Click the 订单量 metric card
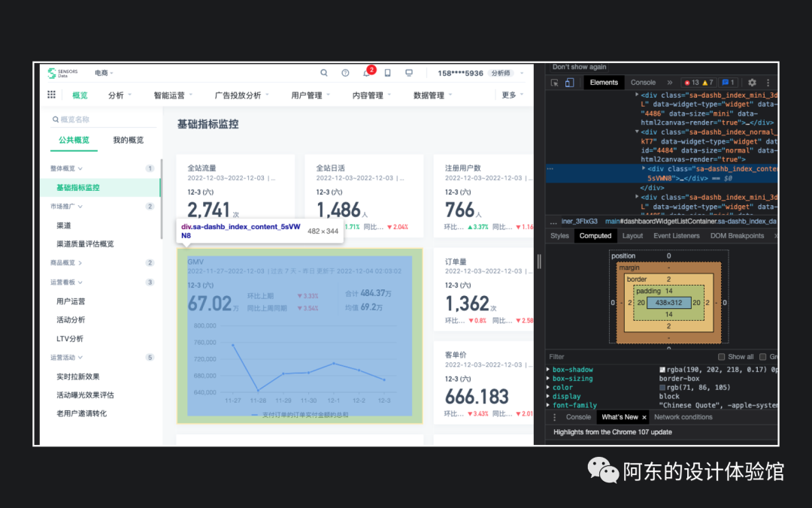Screen dimensions: 812x508 (483, 290)
